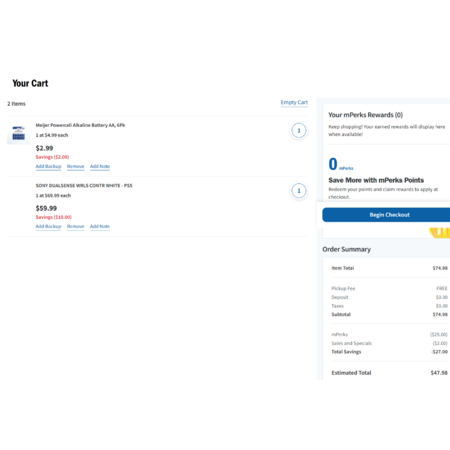Screen dimensions: 450x450
Task: Click the Estimated Total row in the order summary
Action: (x=389, y=373)
